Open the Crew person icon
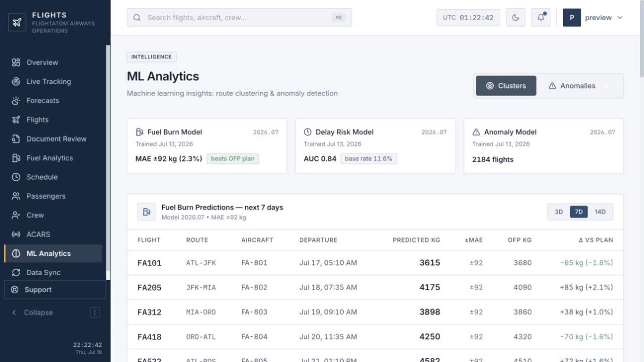This screenshot has height=362, width=644. tap(16, 215)
